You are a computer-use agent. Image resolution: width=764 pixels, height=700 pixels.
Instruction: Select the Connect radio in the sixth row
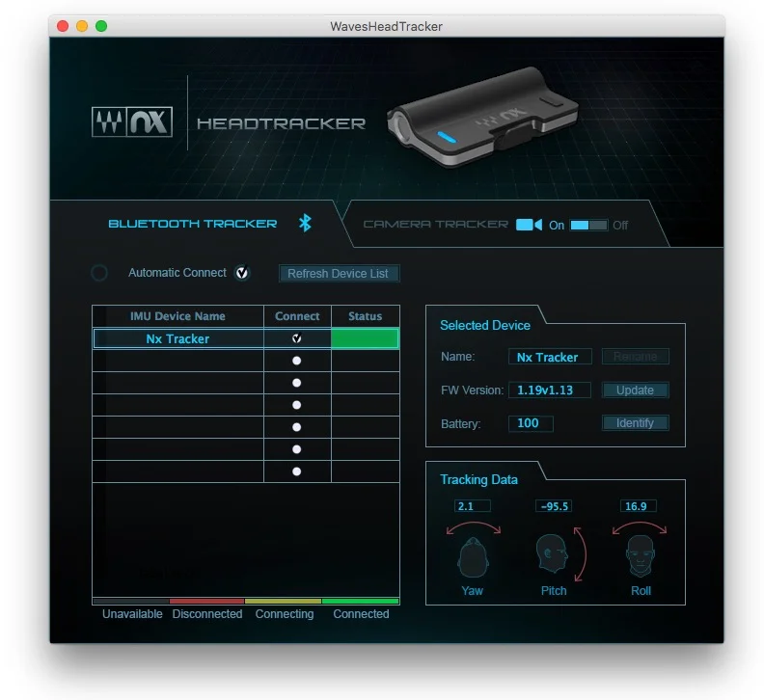coord(296,449)
